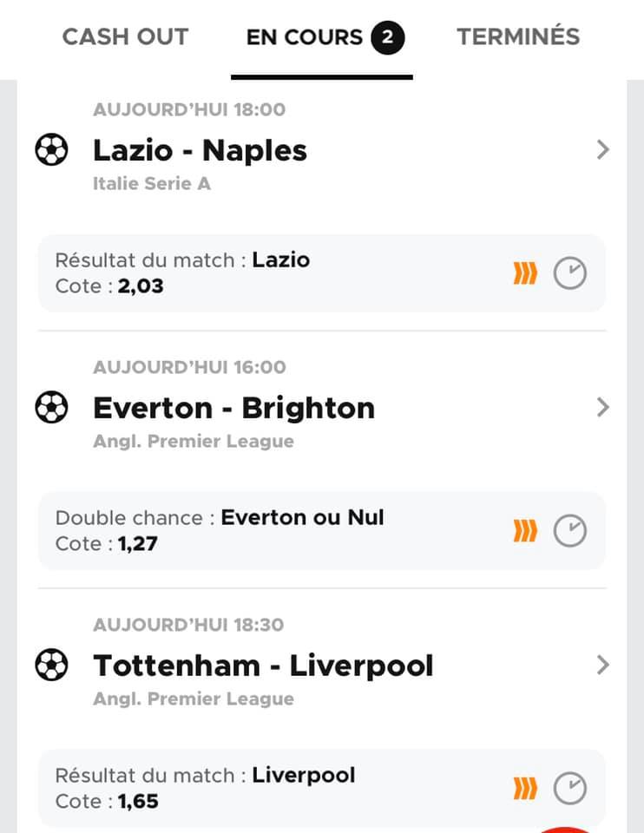Select the Everton - Brighton match title
Screen dimensions: 644x833
tap(233, 408)
